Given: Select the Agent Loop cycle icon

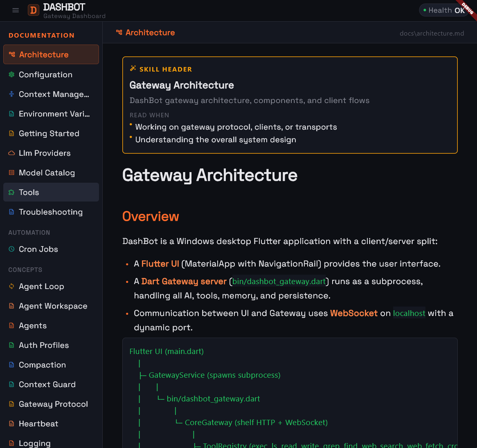Looking at the screenshot, I should click(11, 286).
